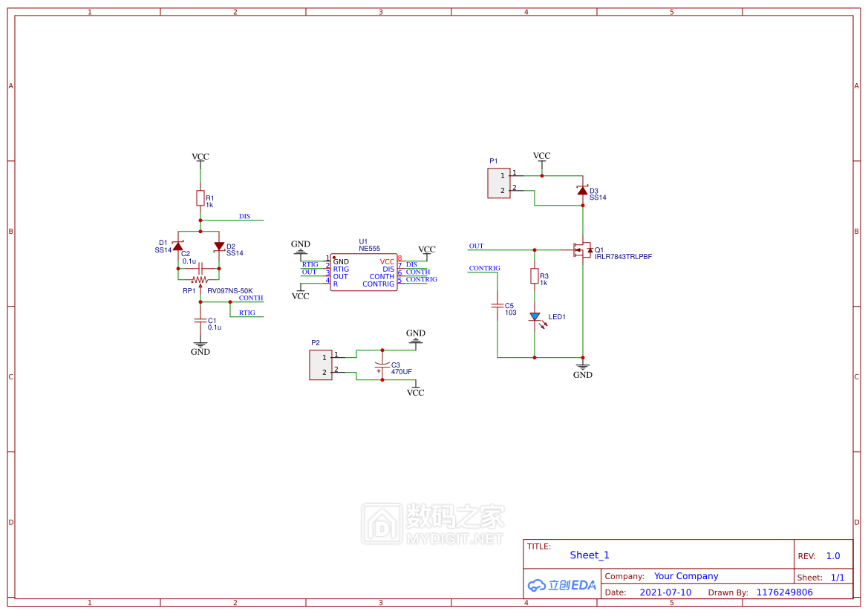
Task: Select the OUT net label left of Q1
Action: tap(476, 246)
